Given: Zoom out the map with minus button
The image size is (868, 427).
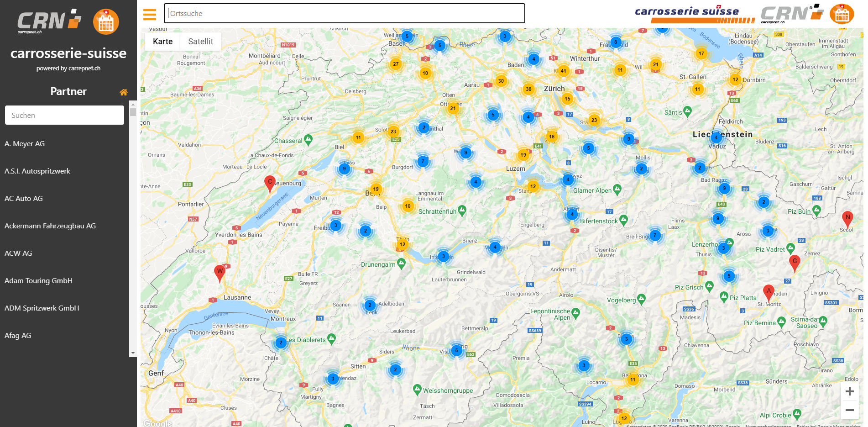Looking at the screenshot, I should click(x=849, y=410).
